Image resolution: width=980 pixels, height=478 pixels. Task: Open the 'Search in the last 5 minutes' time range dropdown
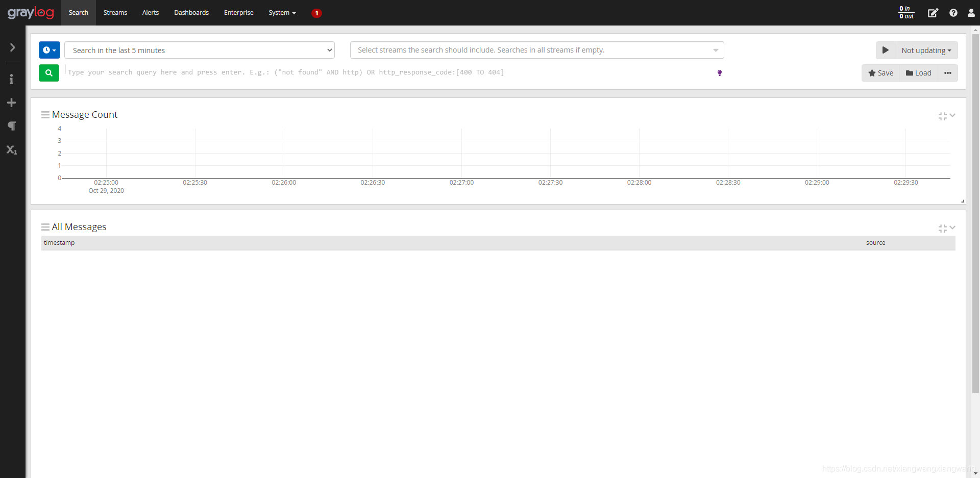click(x=199, y=50)
